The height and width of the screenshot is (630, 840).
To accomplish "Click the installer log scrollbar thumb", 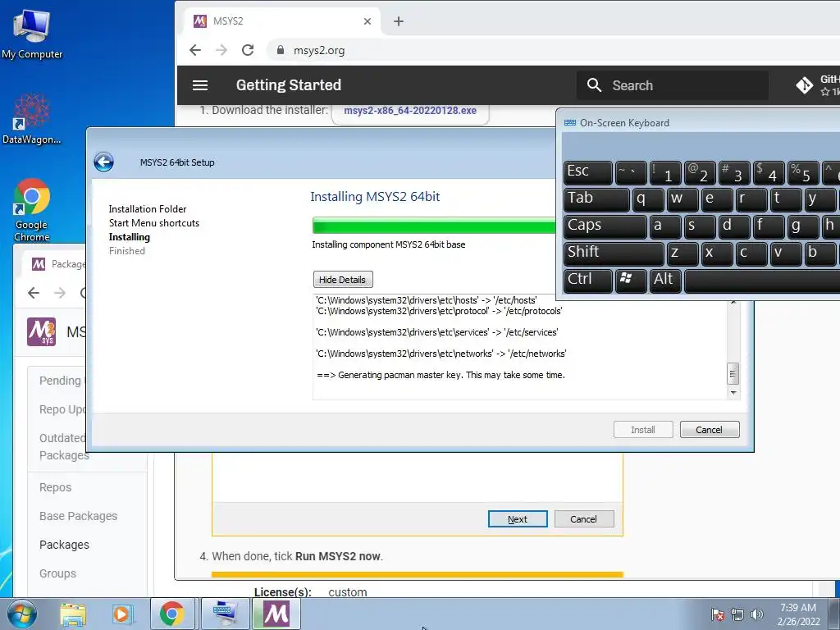I will (x=733, y=374).
